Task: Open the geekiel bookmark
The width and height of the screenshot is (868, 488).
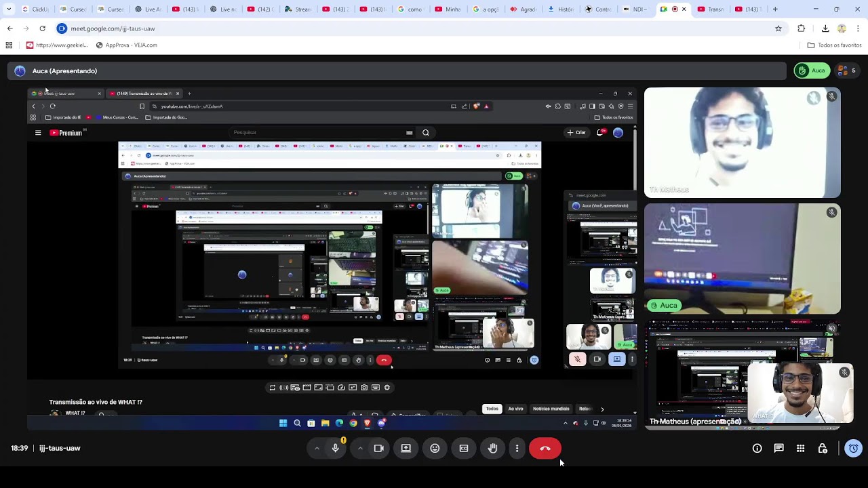Action: [x=57, y=45]
